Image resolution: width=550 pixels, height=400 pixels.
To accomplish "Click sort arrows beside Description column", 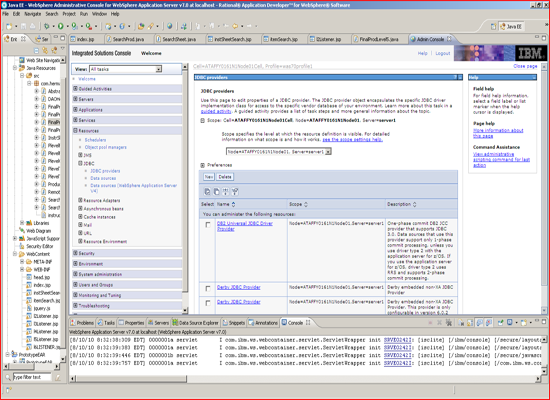I will pos(415,205).
